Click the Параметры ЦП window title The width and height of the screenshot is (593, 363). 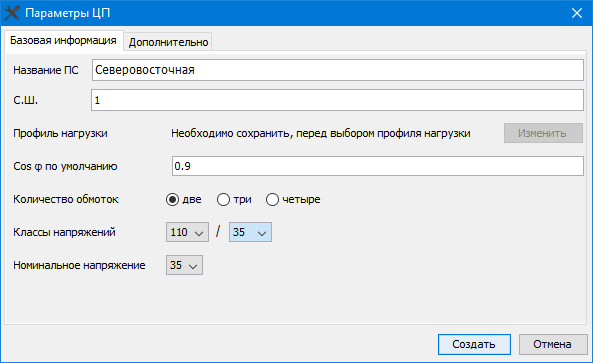pyautogui.click(x=68, y=13)
